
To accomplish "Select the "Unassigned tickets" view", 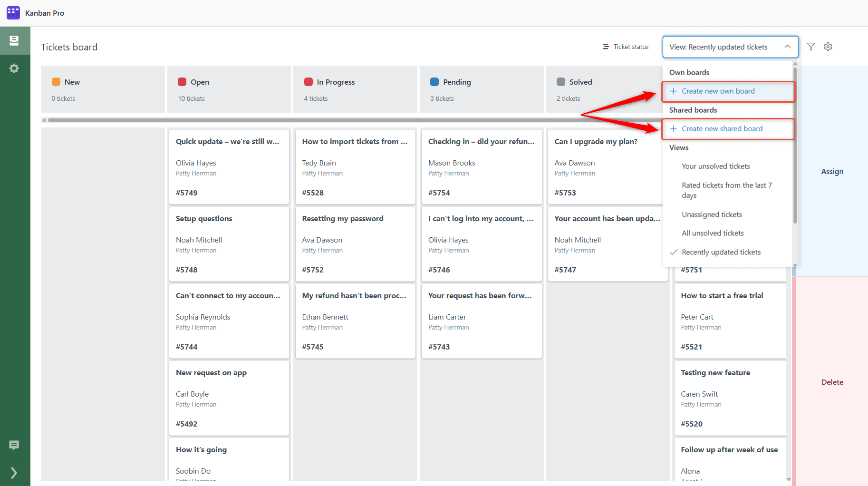I will click(712, 214).
